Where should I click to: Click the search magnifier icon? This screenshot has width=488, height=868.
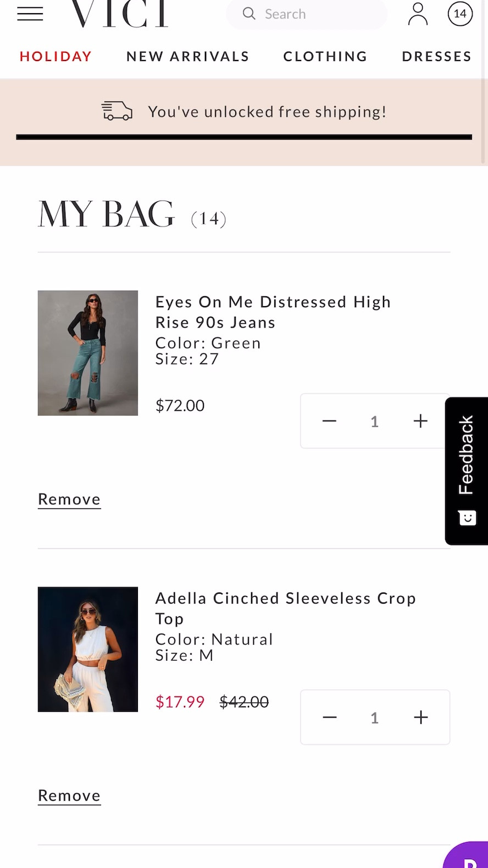249,14
